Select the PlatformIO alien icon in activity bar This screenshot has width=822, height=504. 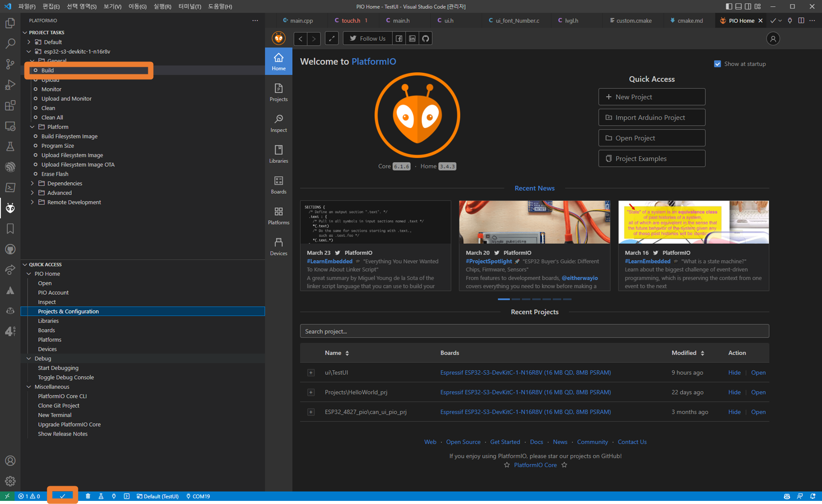coord(10,208)
